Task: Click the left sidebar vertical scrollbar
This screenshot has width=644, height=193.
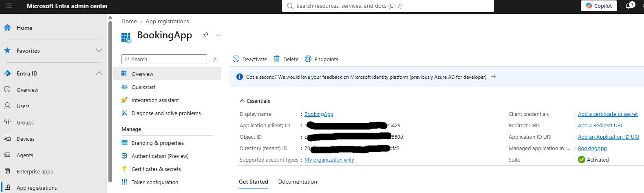Action: (110, 102)
